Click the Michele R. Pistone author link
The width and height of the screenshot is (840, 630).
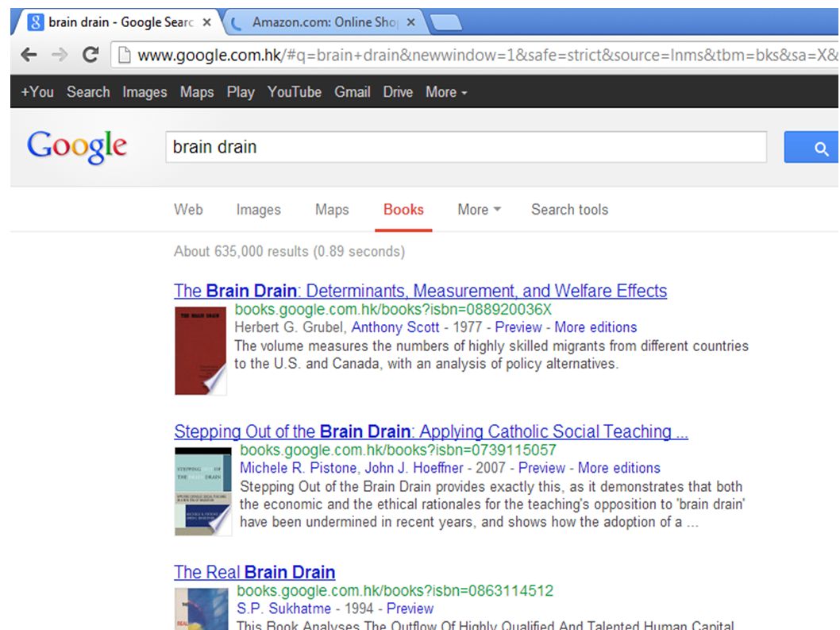click(298, 468)
